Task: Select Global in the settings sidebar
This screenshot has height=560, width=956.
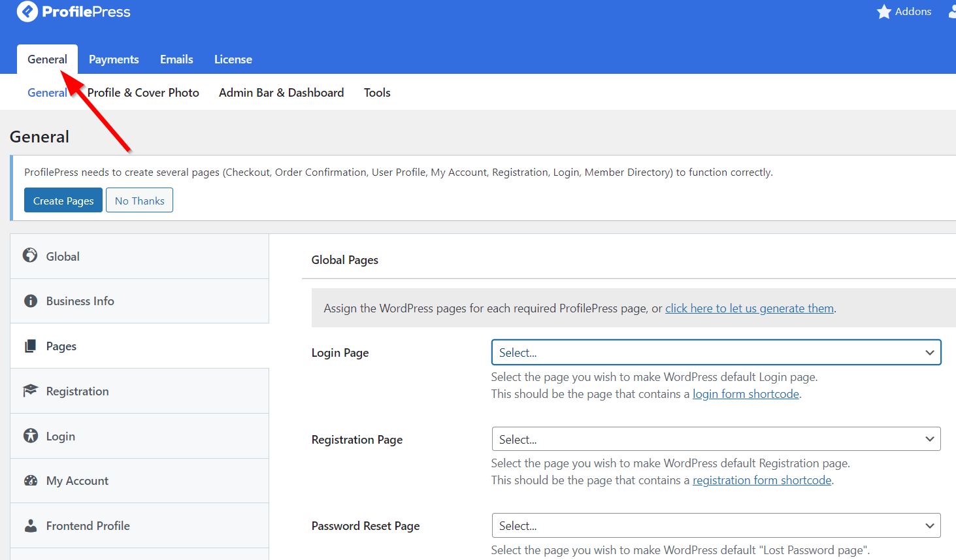Action: point(139,256)
